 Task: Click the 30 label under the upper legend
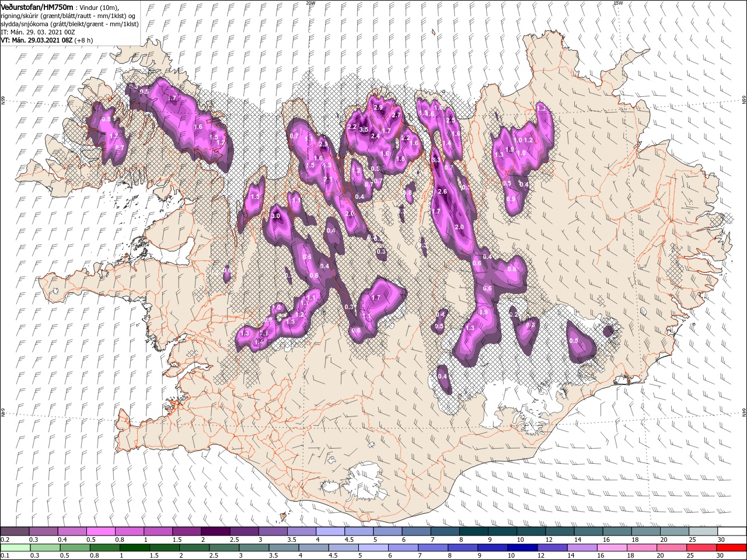click(720, 540)
